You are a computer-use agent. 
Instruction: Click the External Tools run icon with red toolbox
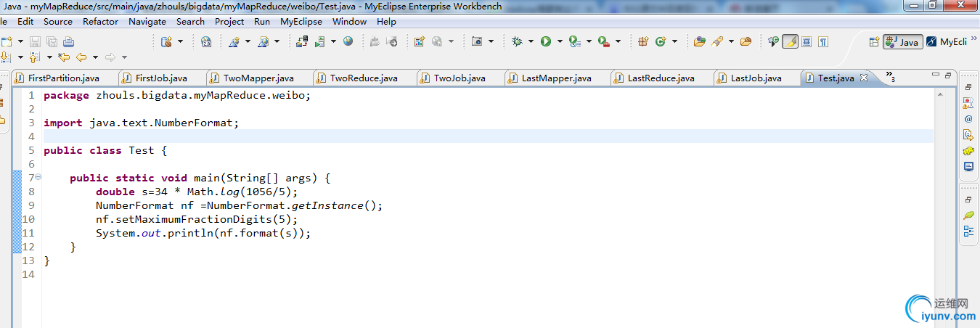(x=604, y=41)
